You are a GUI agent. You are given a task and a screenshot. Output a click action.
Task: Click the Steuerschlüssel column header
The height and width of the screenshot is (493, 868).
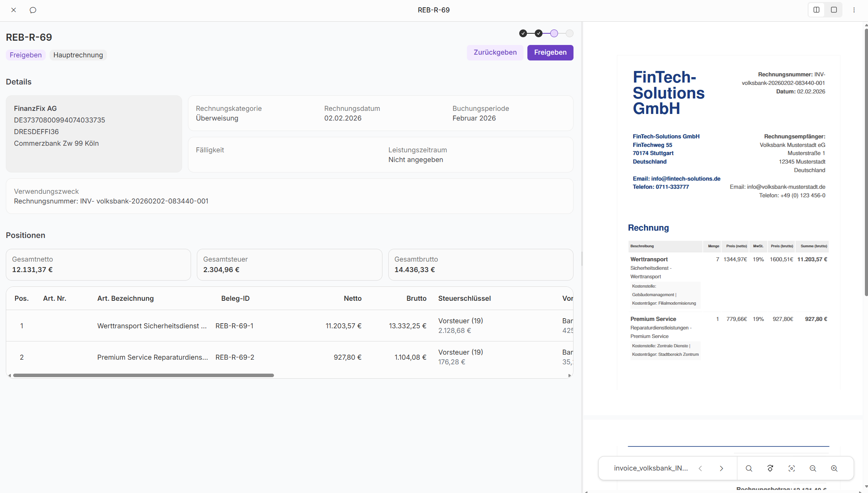click(x=464, y=298)
